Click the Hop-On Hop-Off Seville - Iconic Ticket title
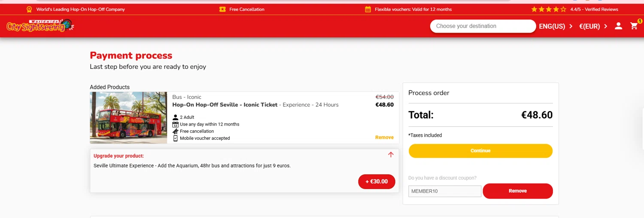Image resolution: width=644 pixels, height=218 pixels. click(x=225, y=104)
